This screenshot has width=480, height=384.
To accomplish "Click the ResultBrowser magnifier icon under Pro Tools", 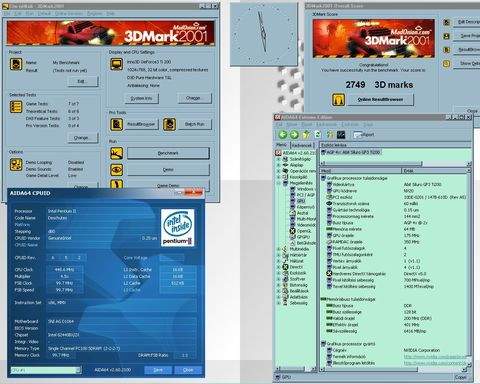I will 117,124.
